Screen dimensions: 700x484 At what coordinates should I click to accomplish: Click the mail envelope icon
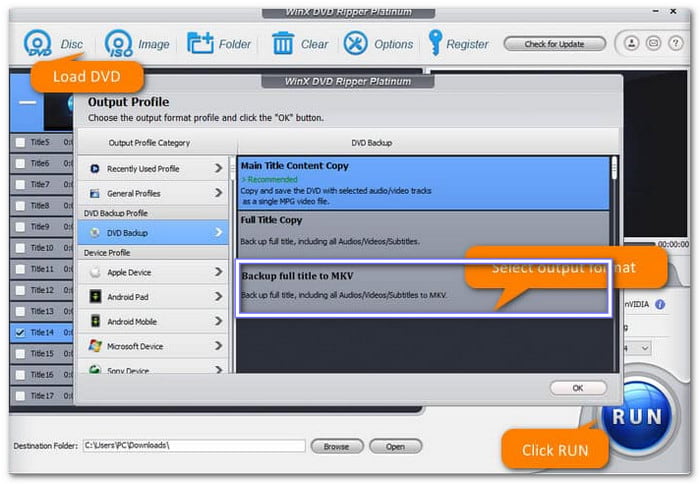[652, 44]
